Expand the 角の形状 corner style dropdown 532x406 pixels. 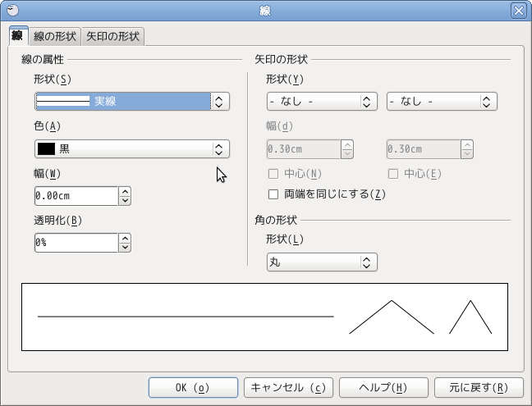pos(367,262)
